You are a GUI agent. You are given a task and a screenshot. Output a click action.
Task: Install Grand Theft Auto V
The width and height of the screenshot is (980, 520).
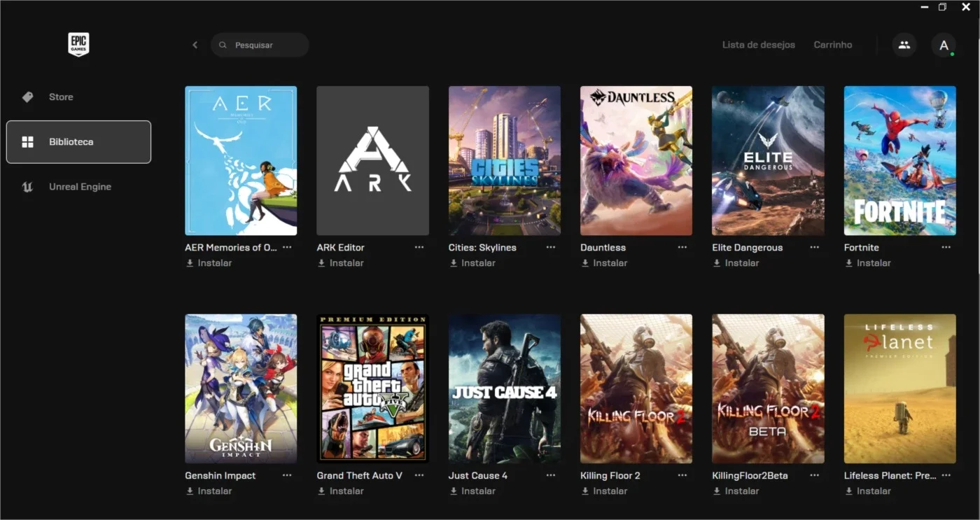[340, 491]
